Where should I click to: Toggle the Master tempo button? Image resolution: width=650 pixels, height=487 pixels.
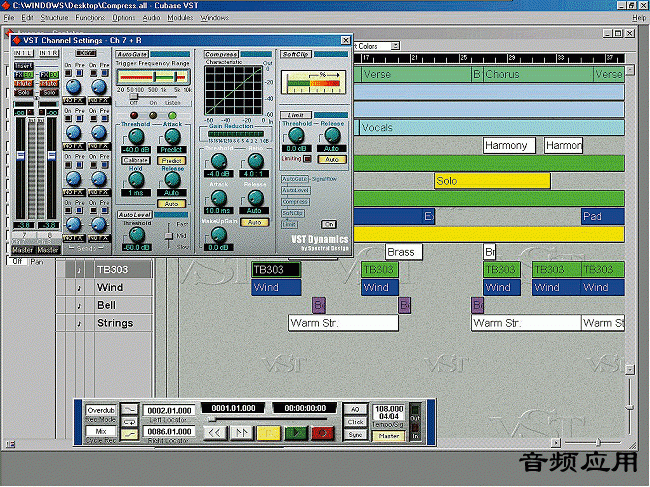[389, 436]
